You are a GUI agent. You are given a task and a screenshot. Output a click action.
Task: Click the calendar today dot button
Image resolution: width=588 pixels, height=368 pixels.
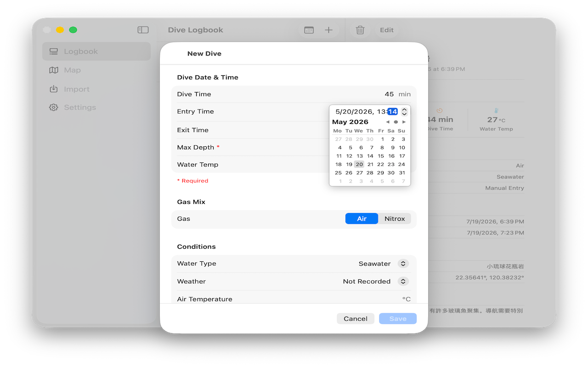click(396, 122)
